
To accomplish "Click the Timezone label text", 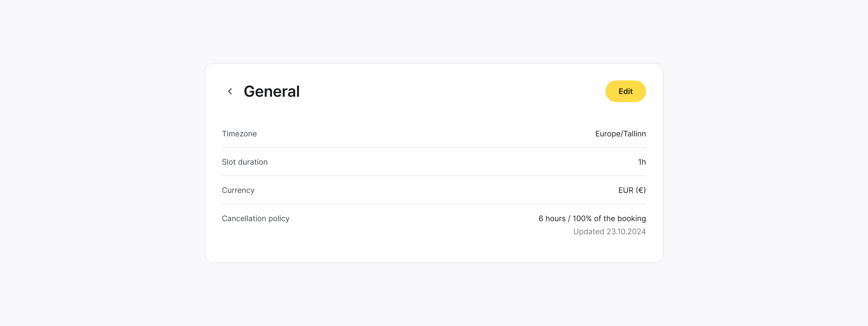I will [239, 134].
